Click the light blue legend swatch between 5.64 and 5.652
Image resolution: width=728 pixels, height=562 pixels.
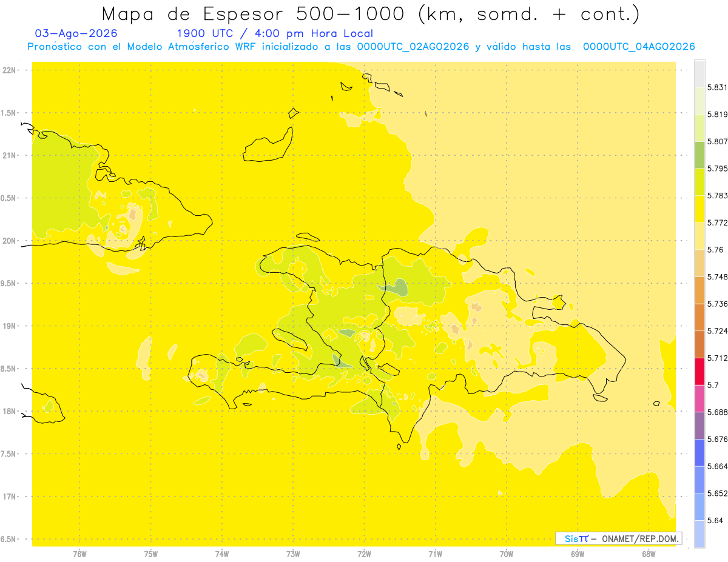(699, 507)
